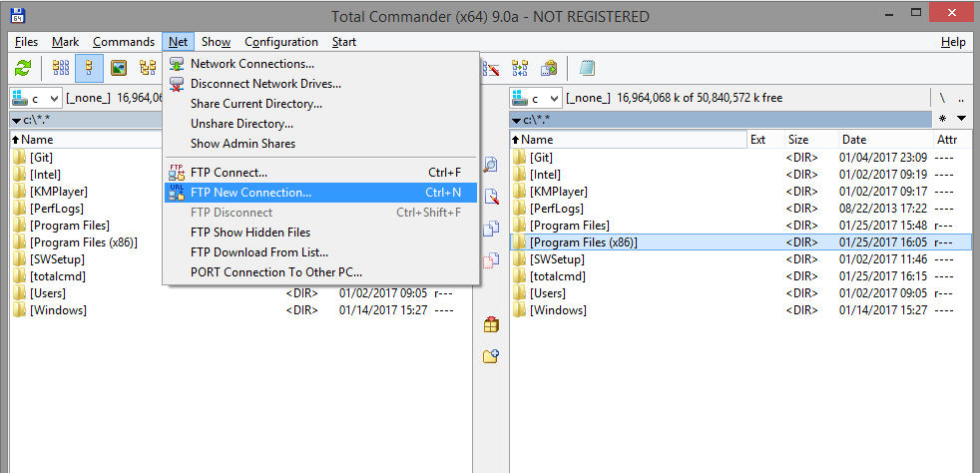Screen dimensions: 980x473
Task: Choose Share Current Directory
Action: click(320, 104)
